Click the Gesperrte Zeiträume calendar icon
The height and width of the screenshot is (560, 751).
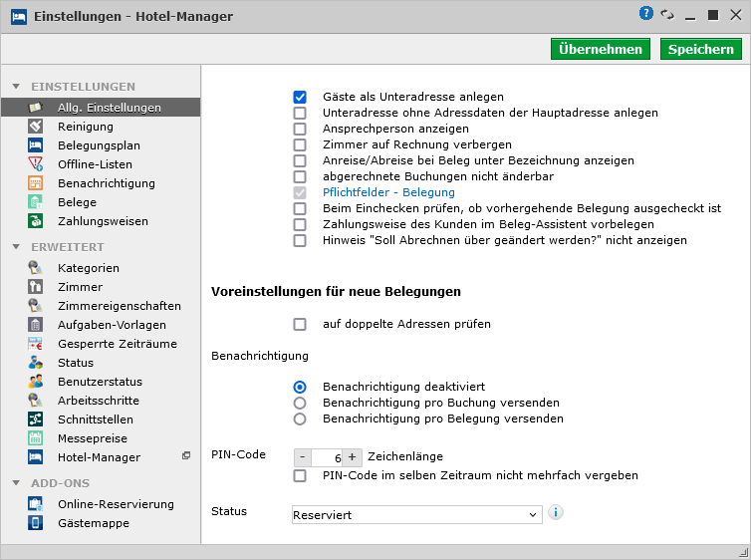(36, 344)
